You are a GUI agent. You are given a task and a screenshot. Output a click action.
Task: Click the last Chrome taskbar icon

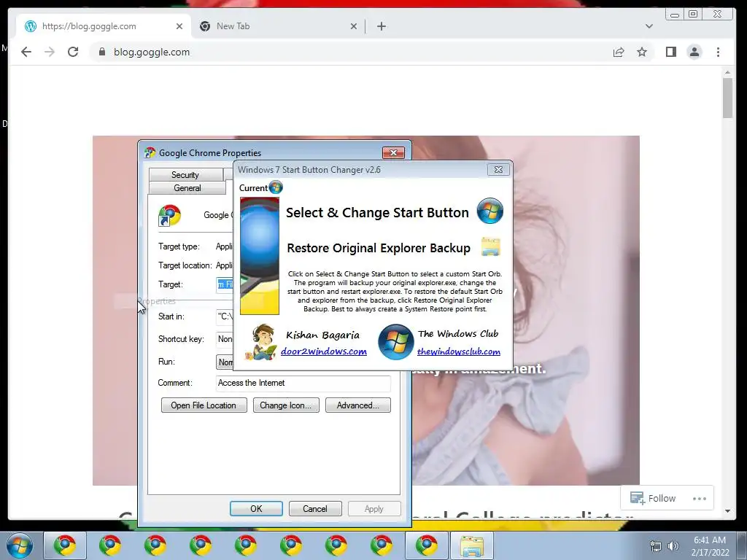426,545
